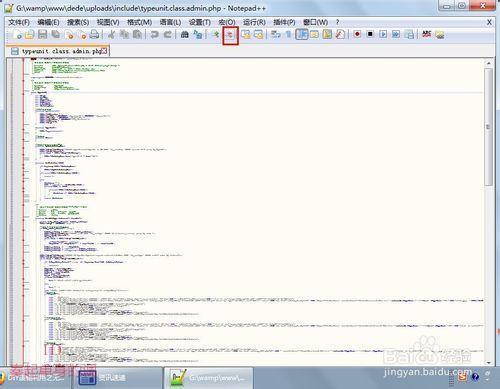
Task: Toggle show all characters pilcrow button
Action: pyautogui.click(x=289, y=34)
